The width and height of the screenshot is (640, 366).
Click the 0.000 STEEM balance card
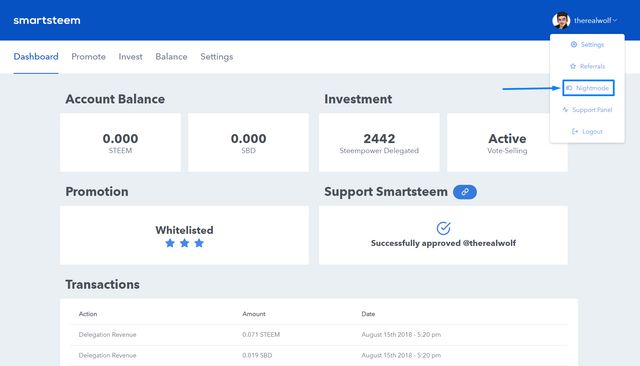pyautogui.click(x=120, y=142)
